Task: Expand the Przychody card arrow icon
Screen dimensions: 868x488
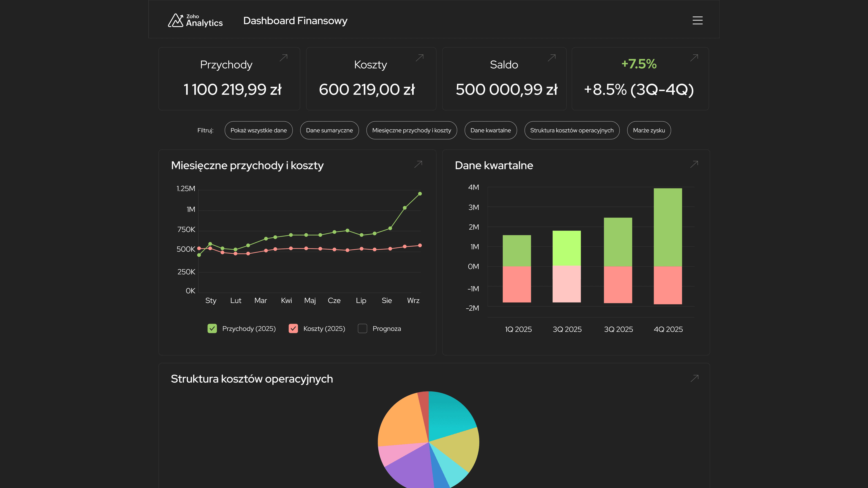Action: click(x=283, y=58)
